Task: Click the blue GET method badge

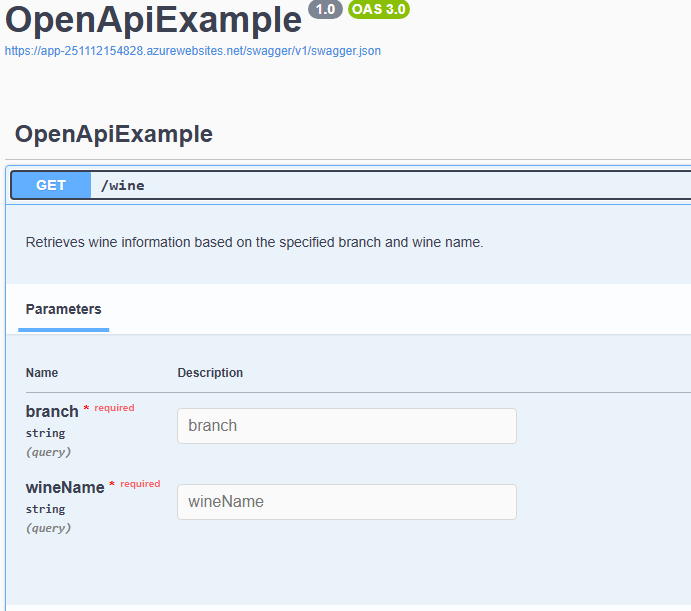Action: 51,185
